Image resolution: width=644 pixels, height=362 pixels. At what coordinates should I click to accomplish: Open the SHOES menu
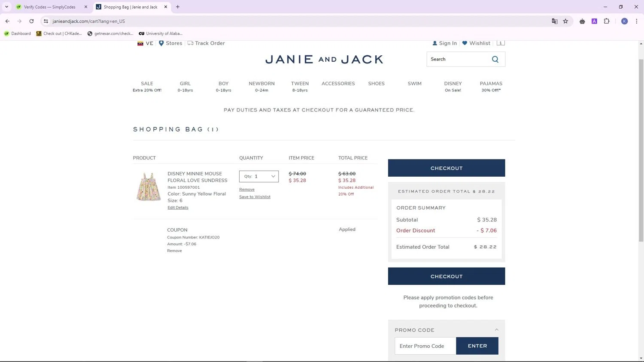coord(377,84)
